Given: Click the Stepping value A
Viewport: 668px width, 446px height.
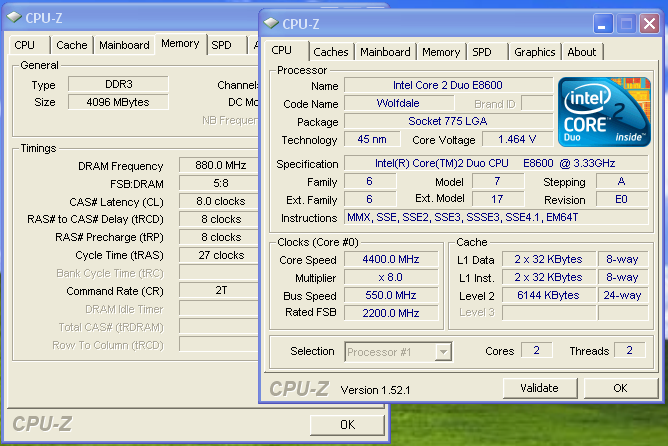Looking at the screenshot, I should (x=622, y=181).
